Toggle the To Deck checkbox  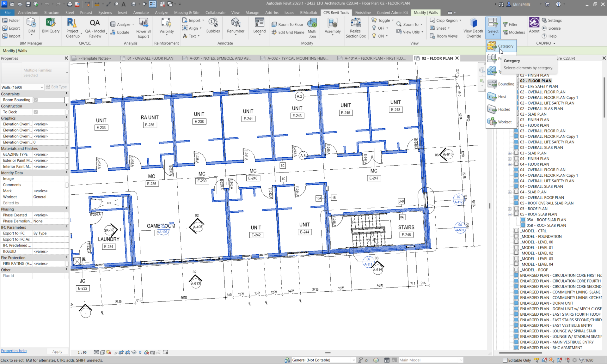[36, 112]
